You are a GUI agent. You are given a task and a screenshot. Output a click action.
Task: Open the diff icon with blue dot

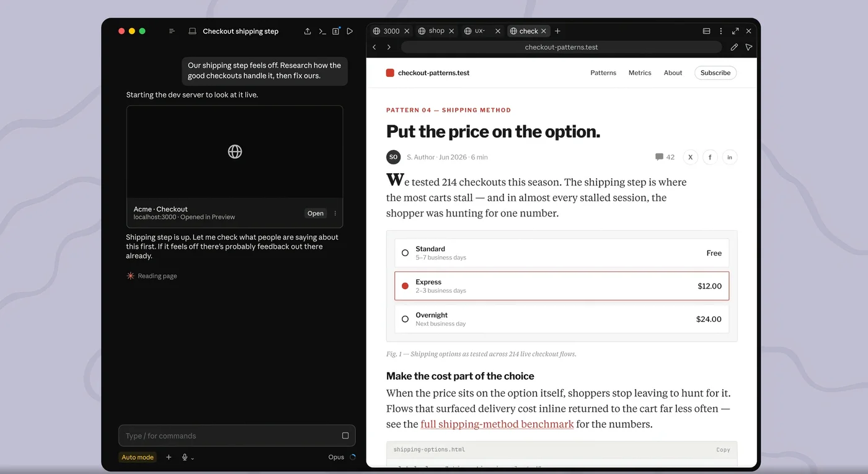[336, 31]
